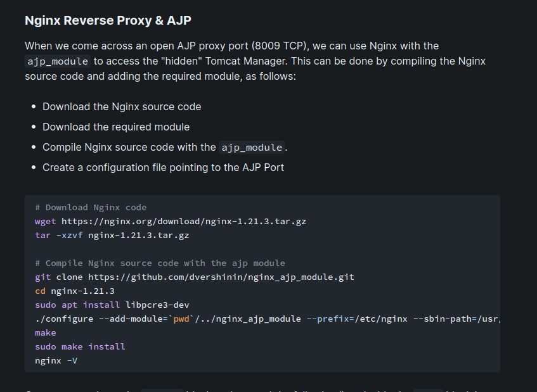Click the tar -xzvf command line
This screenshot has height=392, width=537.
pyautogui.click(x=112, y=235)
